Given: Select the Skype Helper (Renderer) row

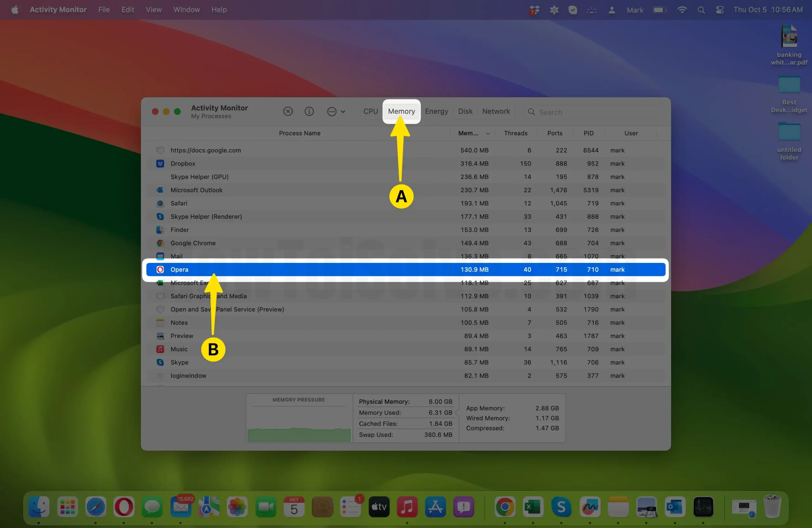Looking at the screenshot, I should [406, 217].
